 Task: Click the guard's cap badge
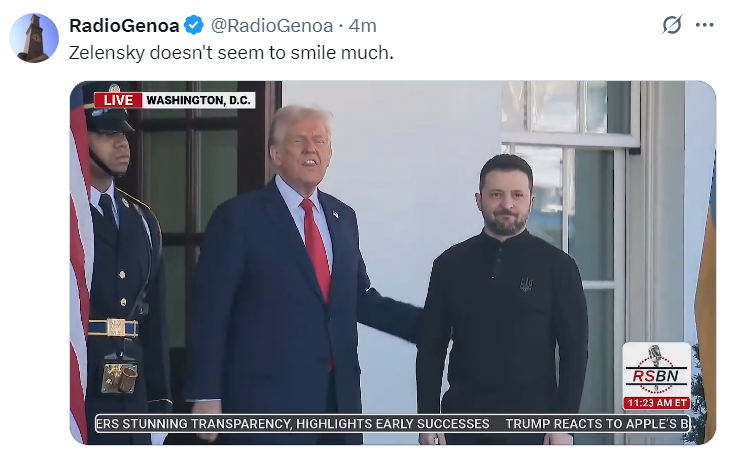point(114,87)
